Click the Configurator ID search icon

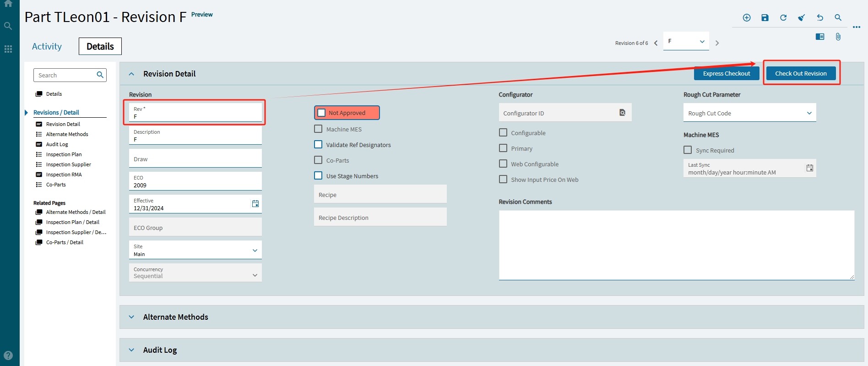point(622,112)
